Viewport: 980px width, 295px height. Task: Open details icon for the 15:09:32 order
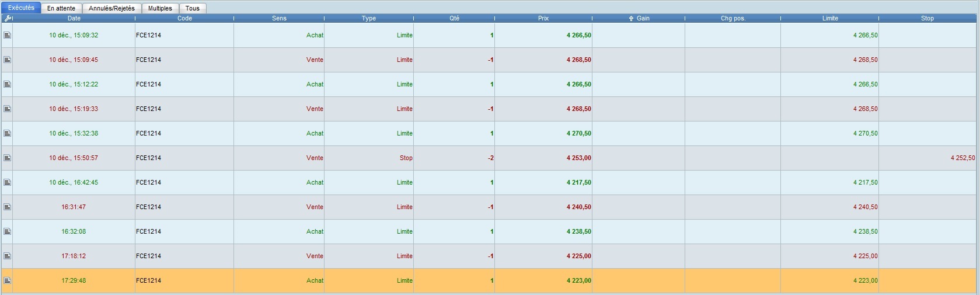7,35
